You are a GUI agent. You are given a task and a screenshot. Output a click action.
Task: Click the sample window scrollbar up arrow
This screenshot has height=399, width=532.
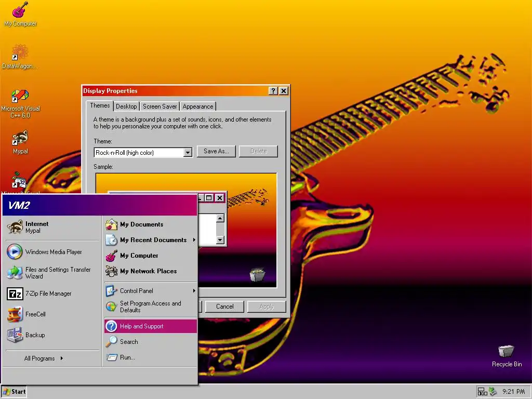(x=220, y=218)
